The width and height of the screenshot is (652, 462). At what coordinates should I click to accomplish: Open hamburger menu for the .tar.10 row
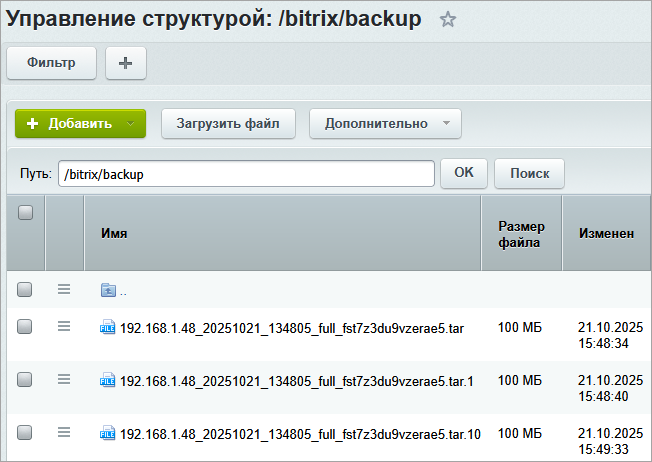pos(64,432)
